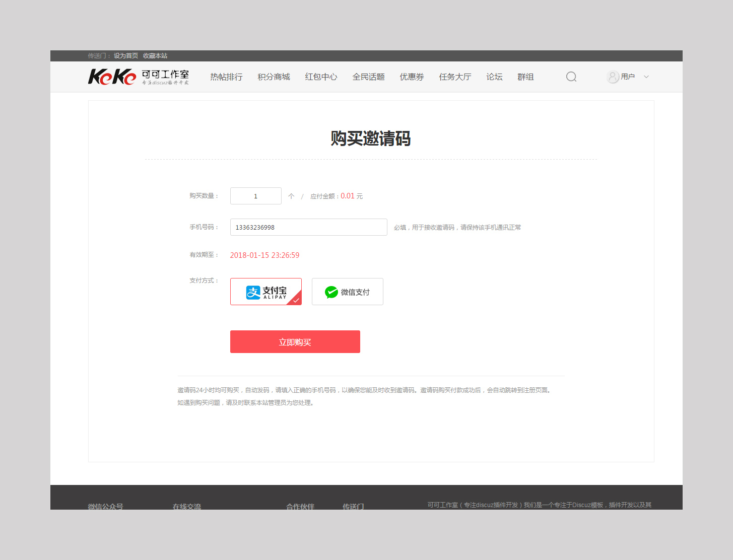Screen dimensions: 733x560
Task: Go to the 论坛 forum page
Action: 494,77
